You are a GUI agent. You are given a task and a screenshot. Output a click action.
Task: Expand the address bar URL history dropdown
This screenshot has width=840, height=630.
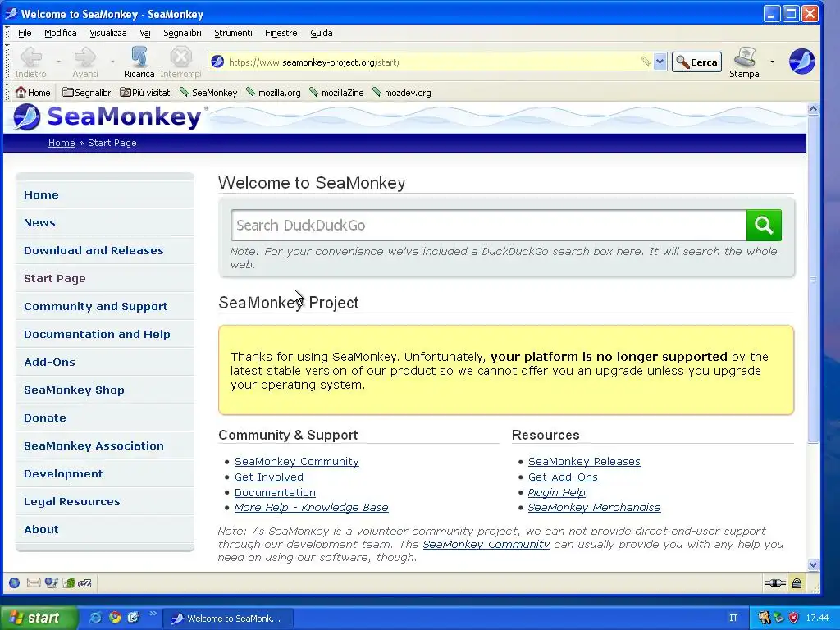[x=660, y=62]
